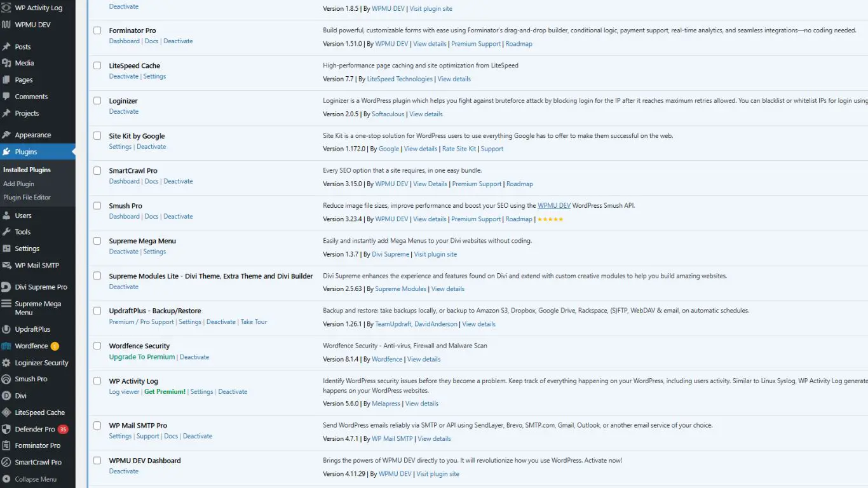Image resolution: width=868 pixels, height=488 pixels.
Task: Check the Smush Pro plugin checkbox
Action: [97, 206]
